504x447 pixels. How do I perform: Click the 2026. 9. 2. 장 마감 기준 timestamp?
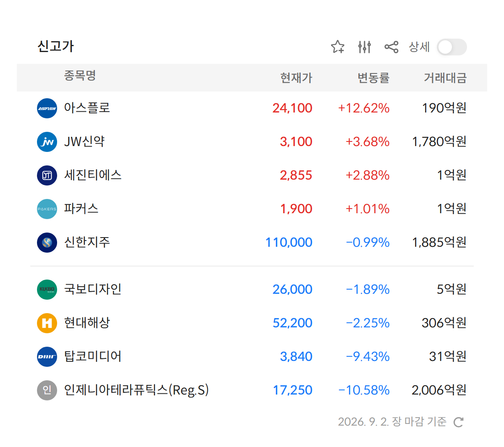click(x=392, y=421)
